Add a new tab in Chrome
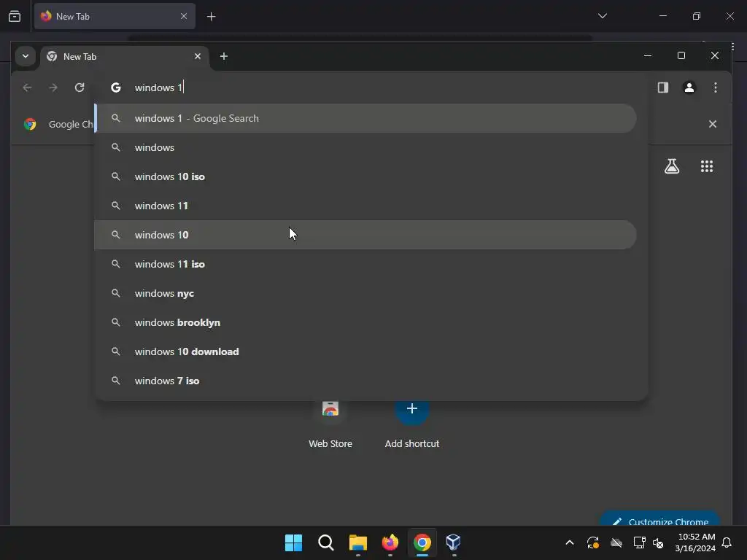Viewport: 747px width, 560px height. pos(223,56)
